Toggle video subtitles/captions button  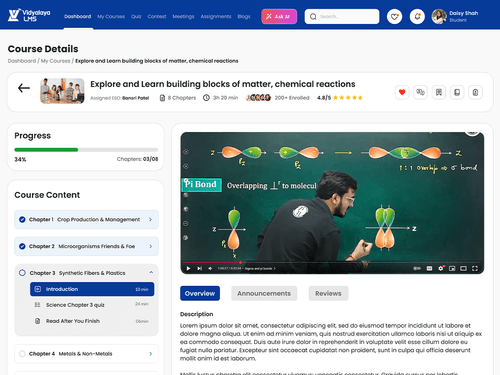tap(429, 268)
